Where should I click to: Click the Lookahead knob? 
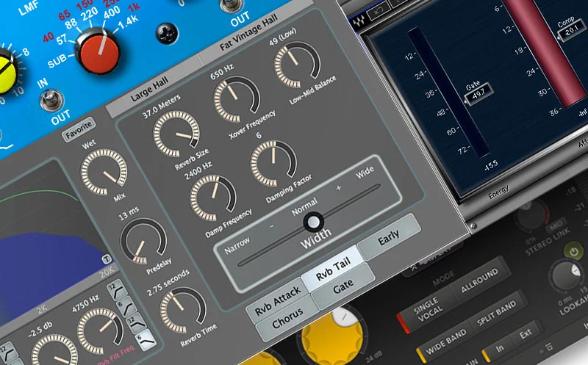tap(565, 277)
